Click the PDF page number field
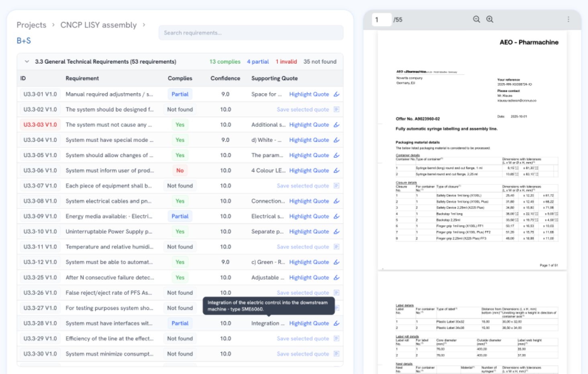This screenshot has width=588, height=374. 381,20
